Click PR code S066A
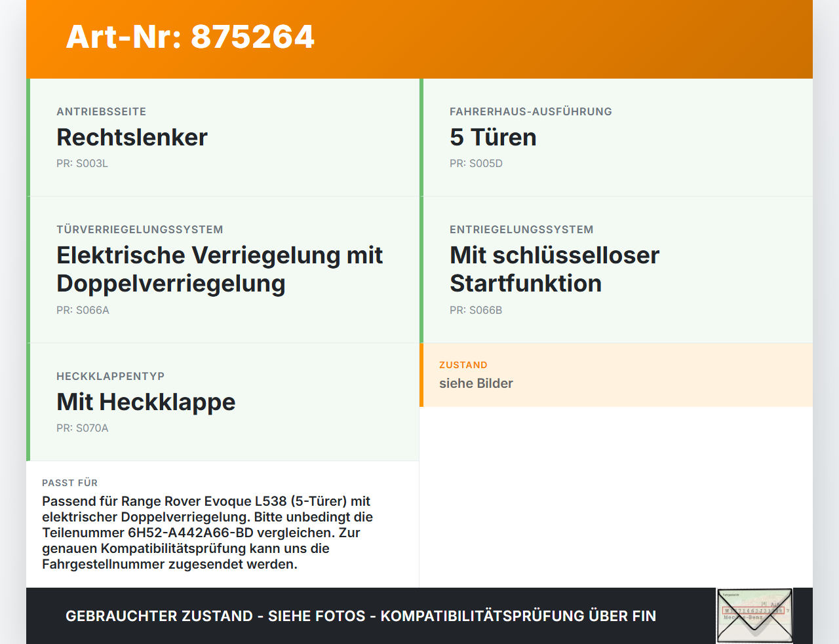Screen dimensions: 839x644 [83, 311]
